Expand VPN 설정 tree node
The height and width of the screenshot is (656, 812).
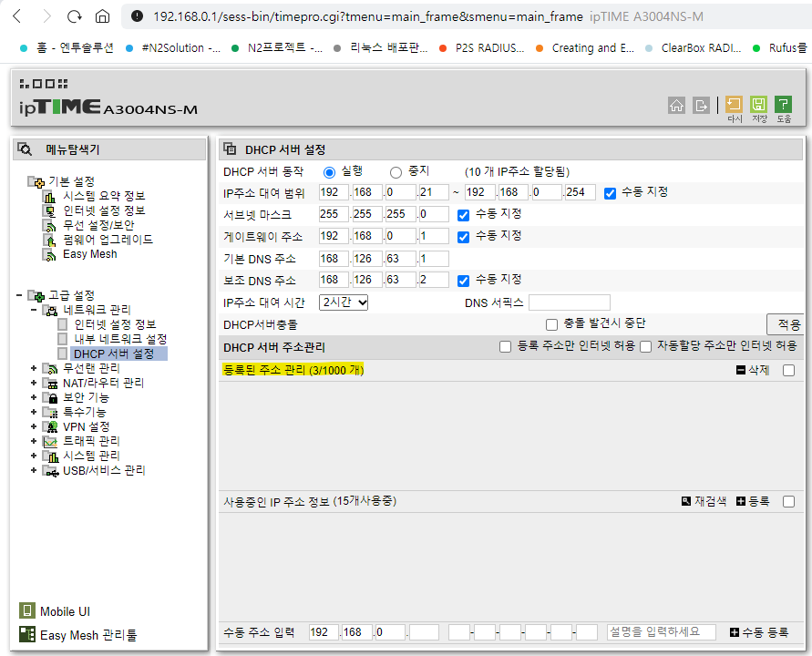point(34,426)
